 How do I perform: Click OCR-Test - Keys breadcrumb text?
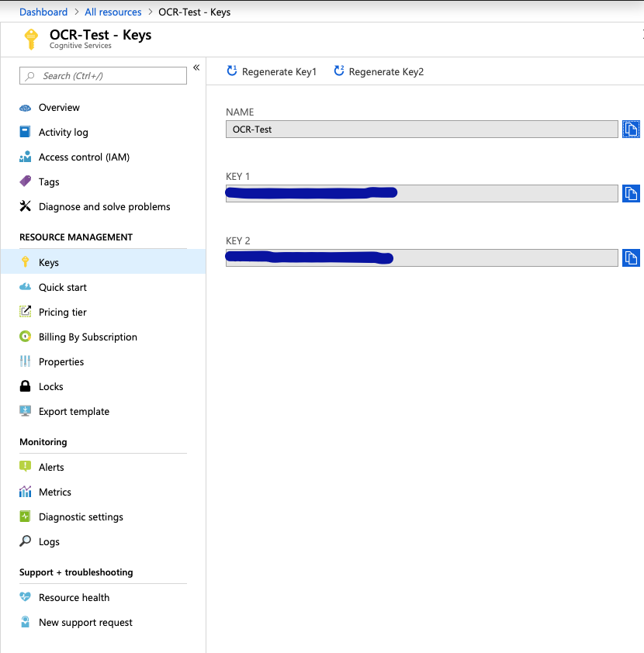194,12
